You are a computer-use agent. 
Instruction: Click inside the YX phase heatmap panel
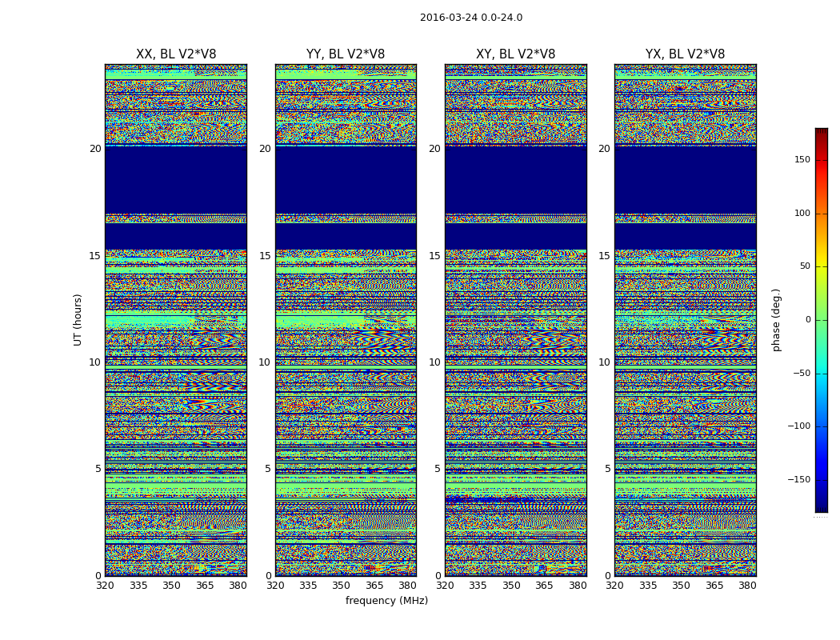[x=685, y=320]
